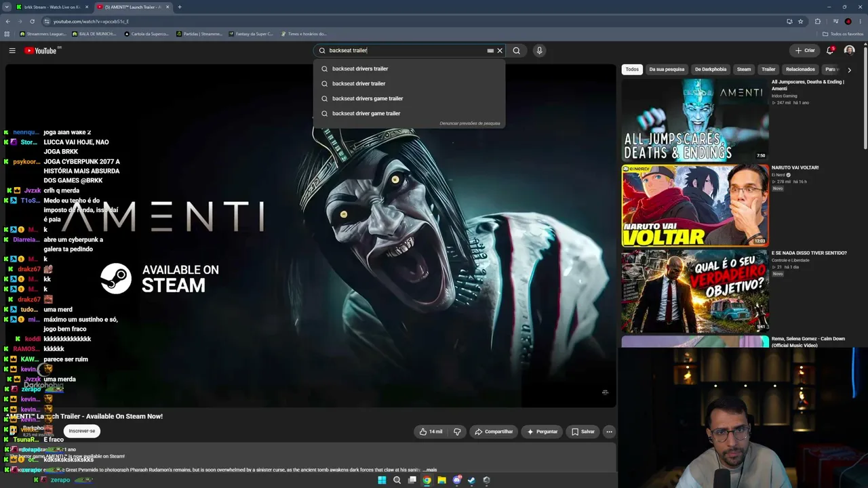The height and width of the screenshot is (488, 868).
Task: Expand the description via ...mais
Action: [430, 470]
